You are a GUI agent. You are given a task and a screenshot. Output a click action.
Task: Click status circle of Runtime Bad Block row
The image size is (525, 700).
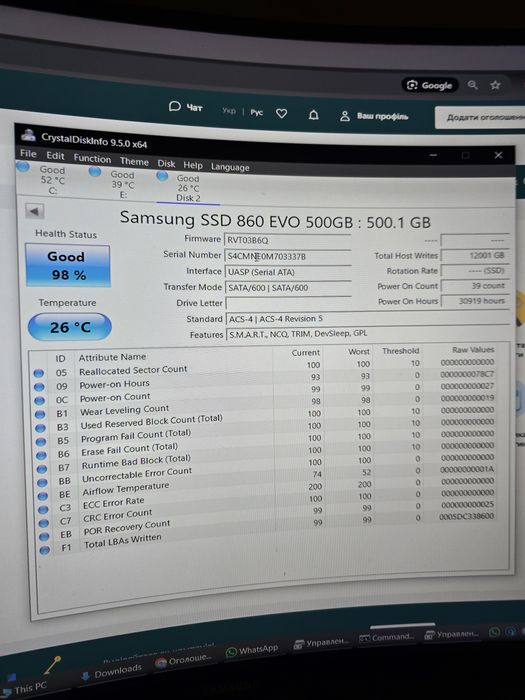coord(42,469)
